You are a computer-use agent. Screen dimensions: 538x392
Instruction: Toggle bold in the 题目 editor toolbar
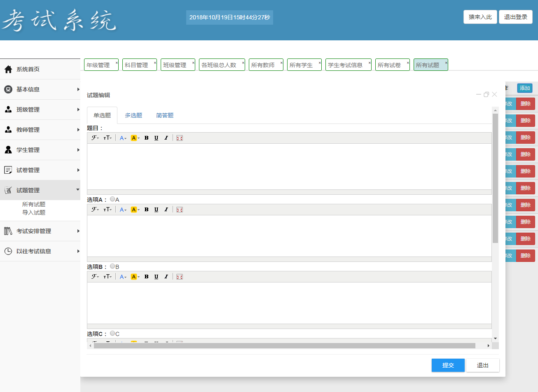146,138
